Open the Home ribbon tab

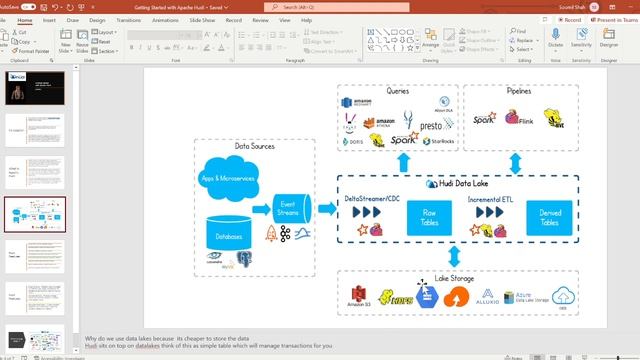[x=24, y=20]
